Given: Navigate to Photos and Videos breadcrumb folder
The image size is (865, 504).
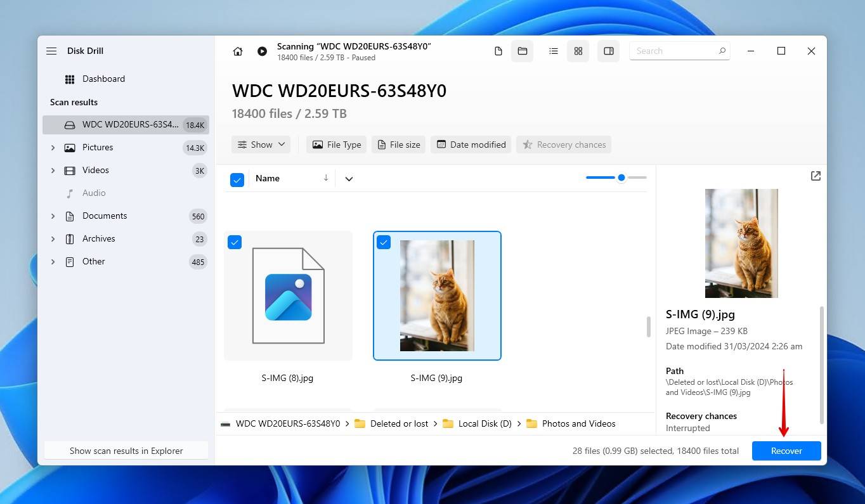Looking at the screenshot, I should click(x=578, y=423).
